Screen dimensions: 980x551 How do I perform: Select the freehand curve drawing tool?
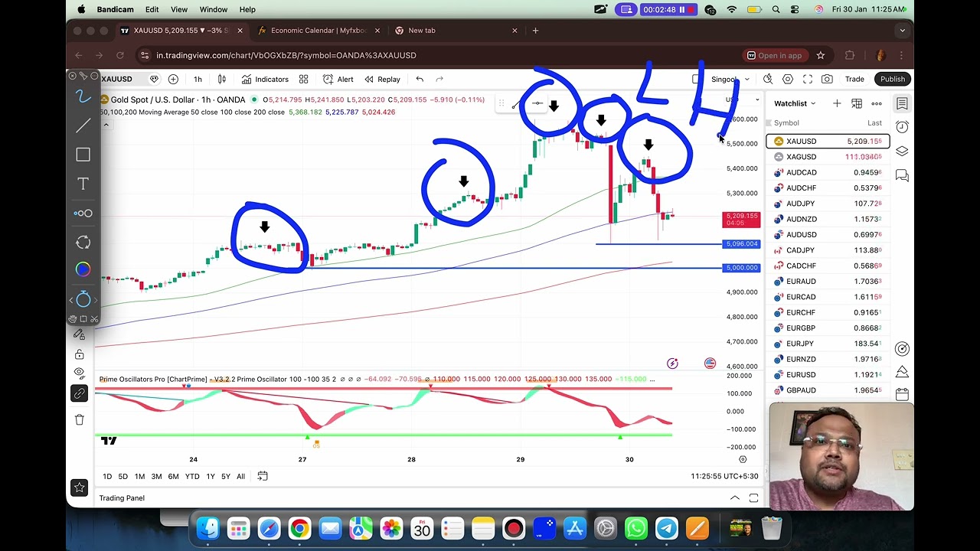(x=83, y=96)
